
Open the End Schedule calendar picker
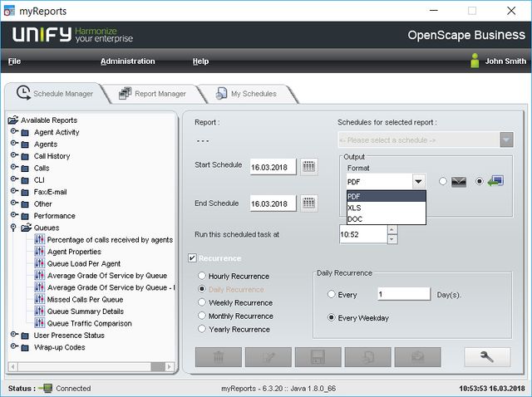point(308,203)
